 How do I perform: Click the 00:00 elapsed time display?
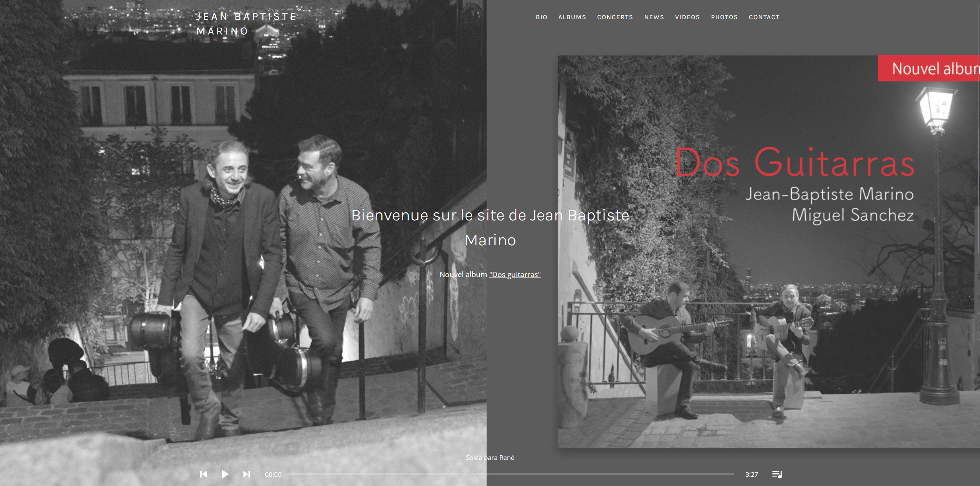[273, 475]
